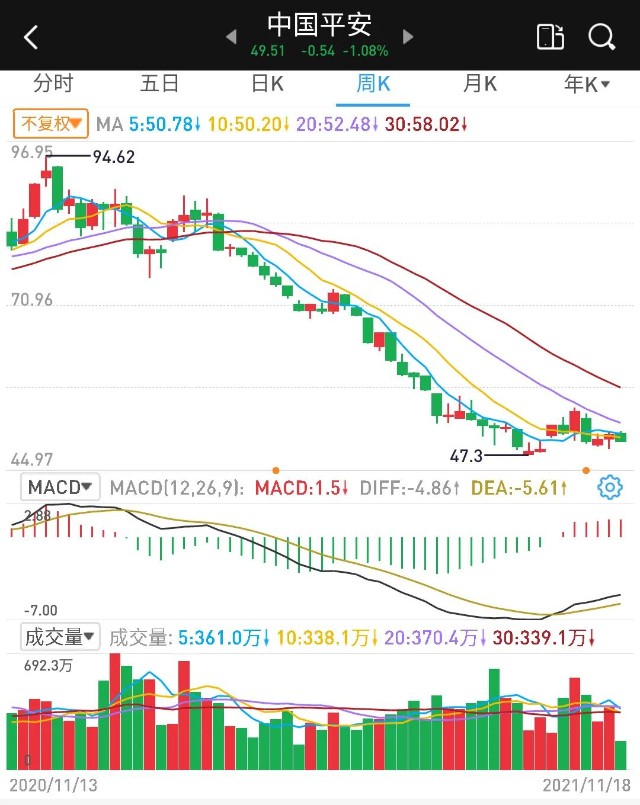Switch to 五日 five-day tab
The width and height of the screenshot is (640, 805).
(x=160, y=84)
